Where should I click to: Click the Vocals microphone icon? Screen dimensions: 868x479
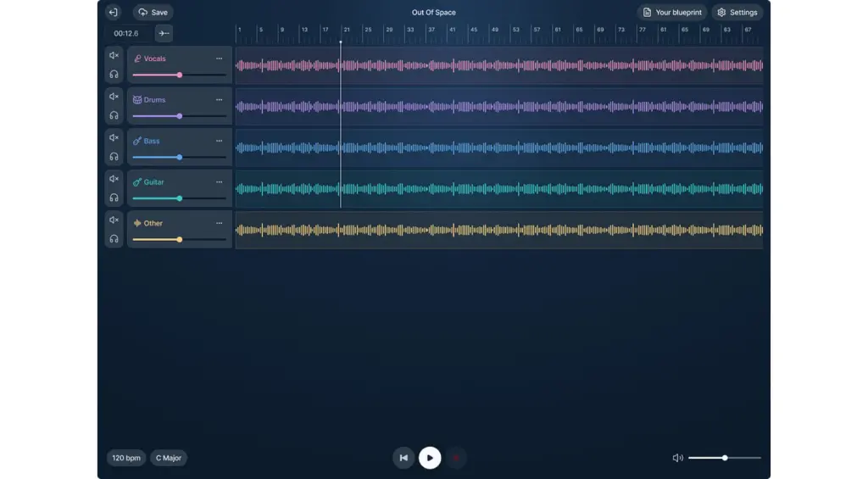(x=137, y=58)
